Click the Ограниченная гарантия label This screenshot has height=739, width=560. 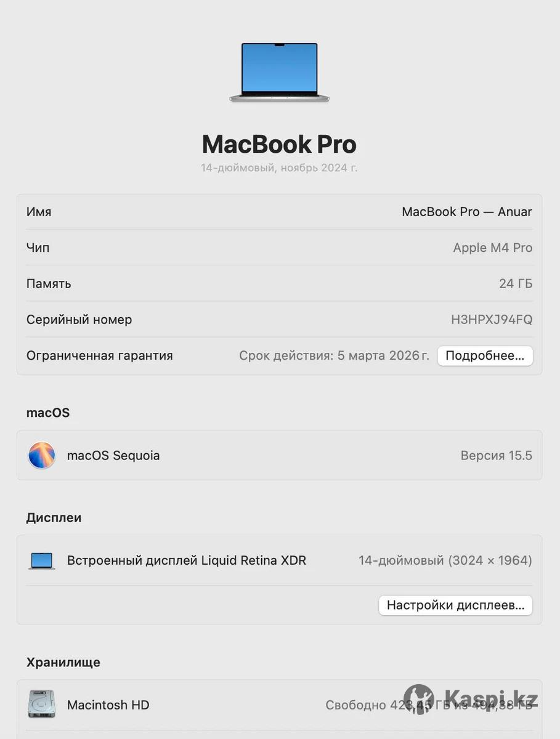pyautogui.click(x=100, y=355)
